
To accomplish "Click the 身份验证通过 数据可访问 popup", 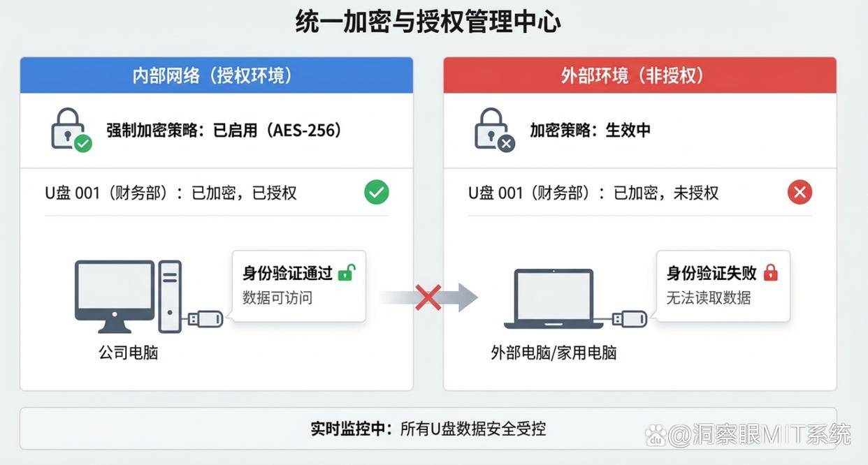I will click(x=299, y=286).
